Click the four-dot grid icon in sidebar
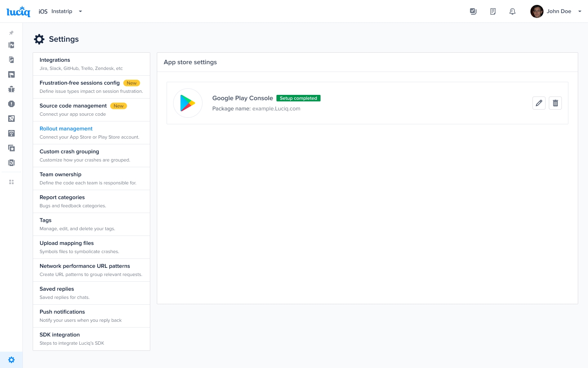The height and width of the screenshot is (368, 588). (x=11, y=182)
